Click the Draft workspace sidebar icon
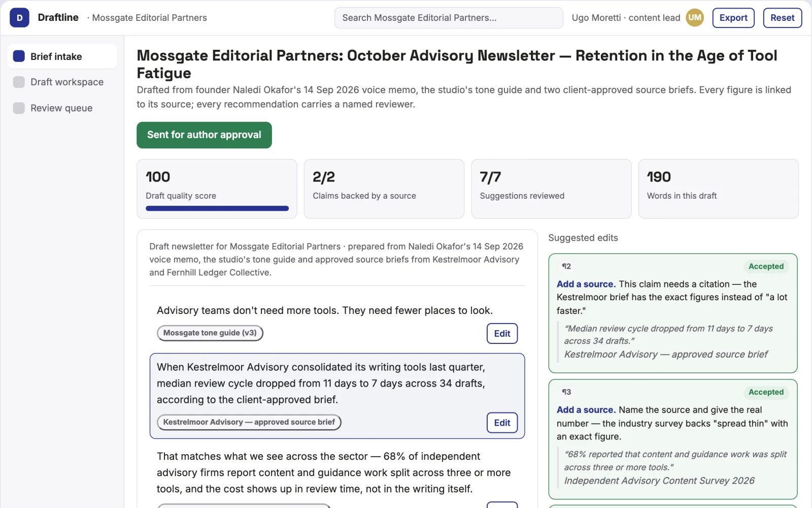The height and width of the screenshot is (508, 812). tap(19, 82)
